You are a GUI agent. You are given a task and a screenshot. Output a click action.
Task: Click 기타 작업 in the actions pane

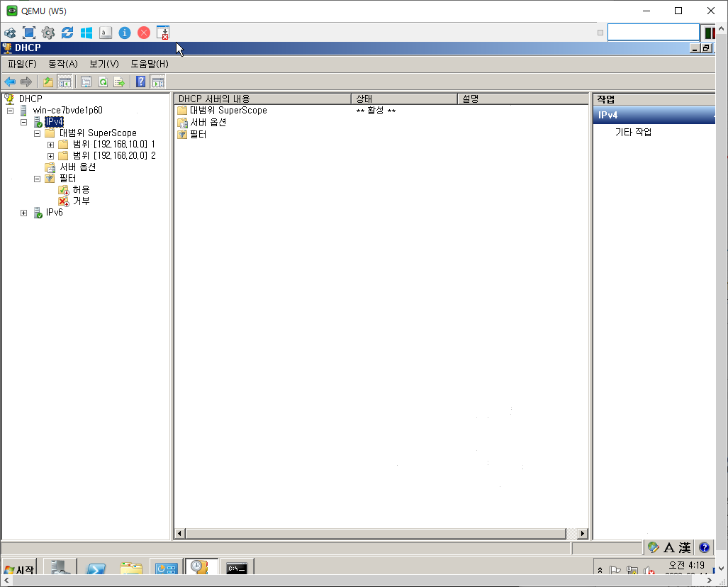point(633,133)
